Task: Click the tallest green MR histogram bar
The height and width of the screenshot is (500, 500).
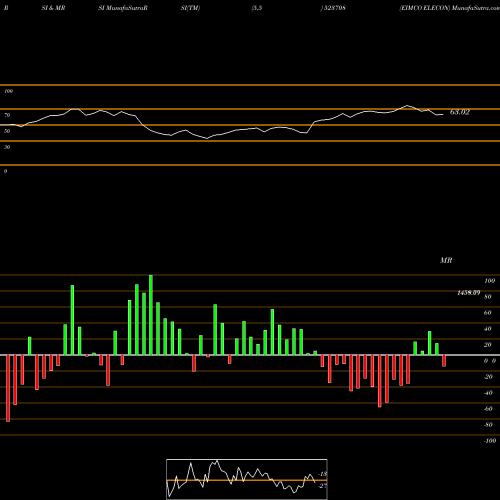Action: [x=151, y=315]
